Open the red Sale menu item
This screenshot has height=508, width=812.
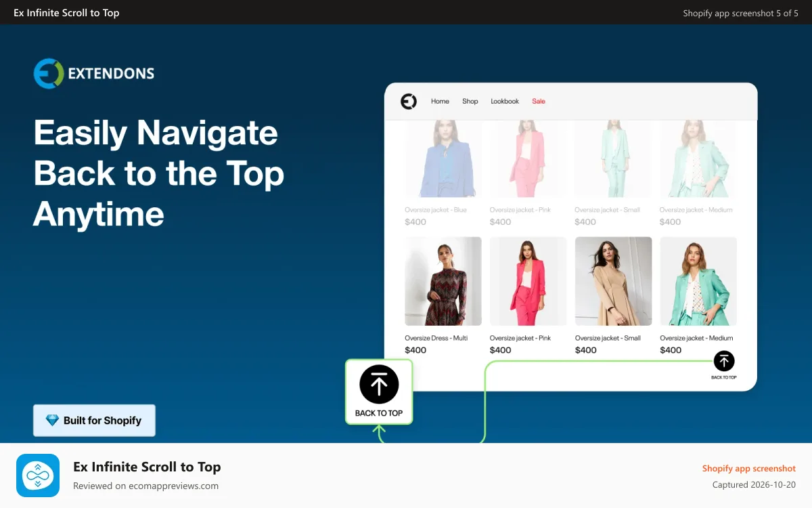point(539,102)
